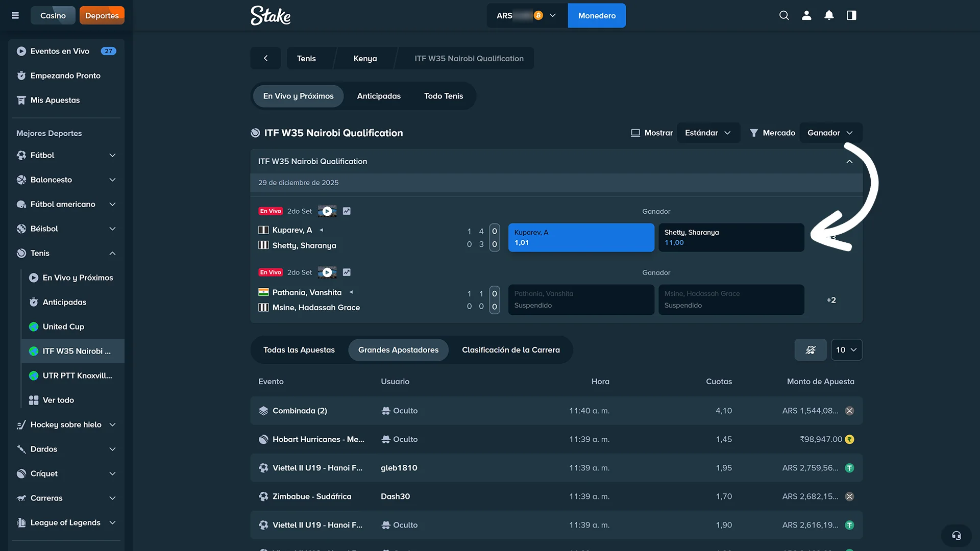
Task: Open the +2 more markets link
Action: coord(831,300)
